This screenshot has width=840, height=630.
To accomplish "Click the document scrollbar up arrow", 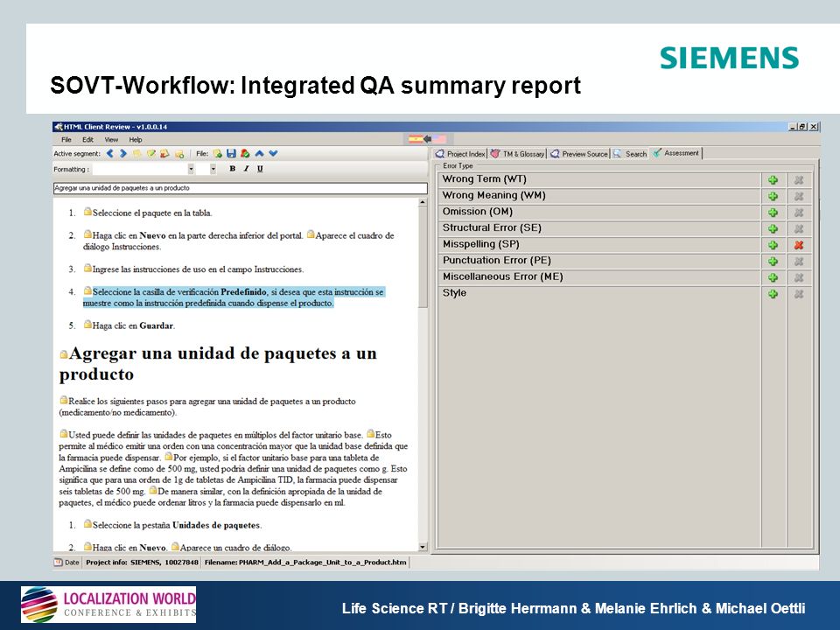I will 423,202.
